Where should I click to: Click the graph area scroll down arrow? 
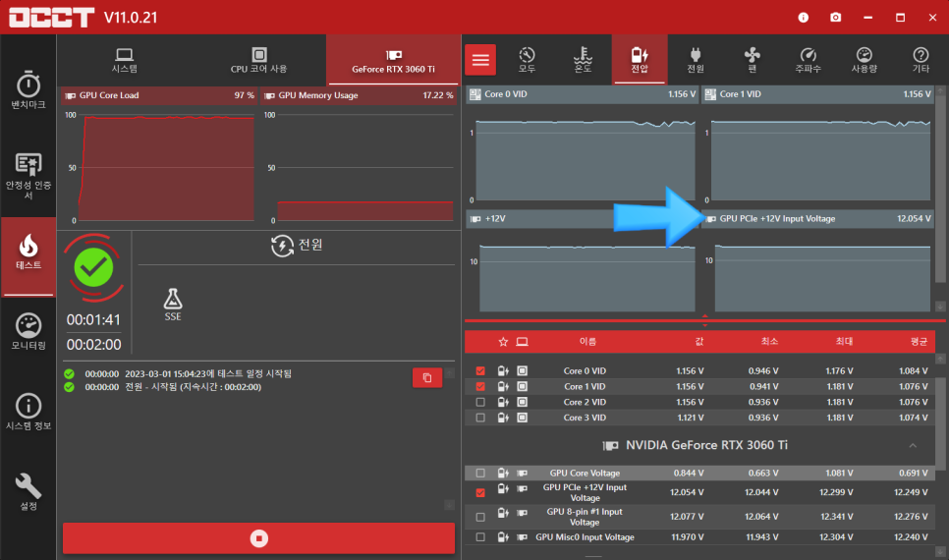point(940,307)
